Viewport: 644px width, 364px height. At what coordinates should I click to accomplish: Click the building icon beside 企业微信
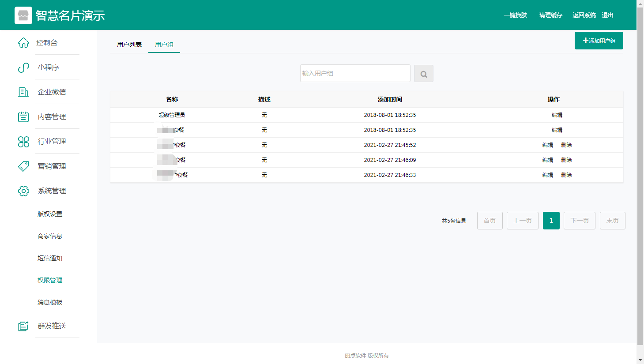pyautogui.click(x=23, y=92)
